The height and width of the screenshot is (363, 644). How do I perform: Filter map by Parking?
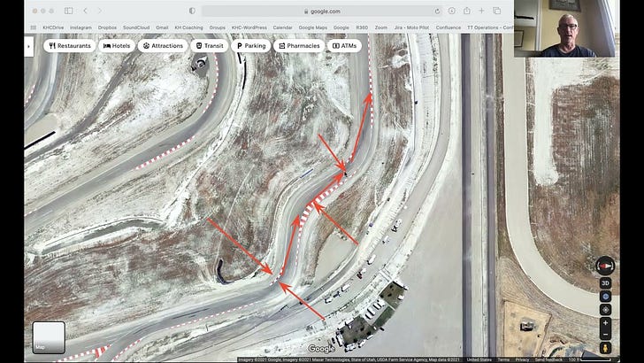coord(251,46)
